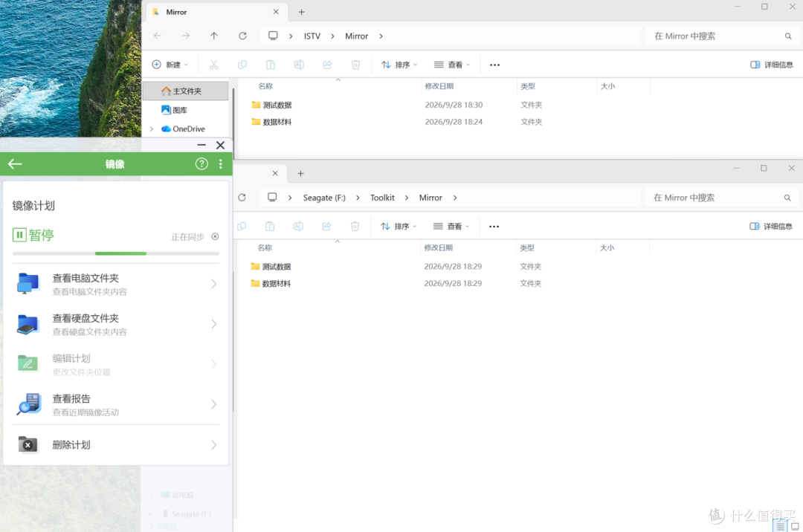
Task: Click the 查看报告 magnifier report icon
Action: [29, 404]
